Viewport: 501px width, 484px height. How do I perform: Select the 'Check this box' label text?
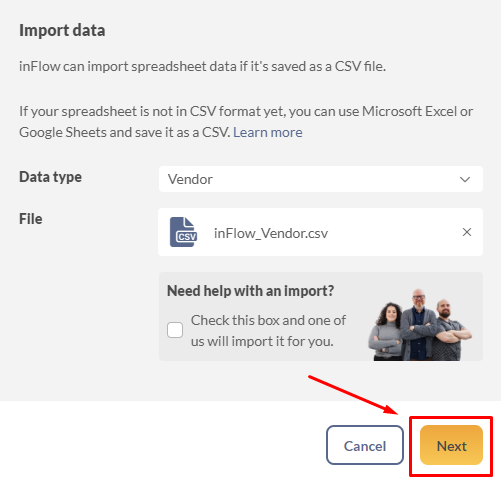268,331
